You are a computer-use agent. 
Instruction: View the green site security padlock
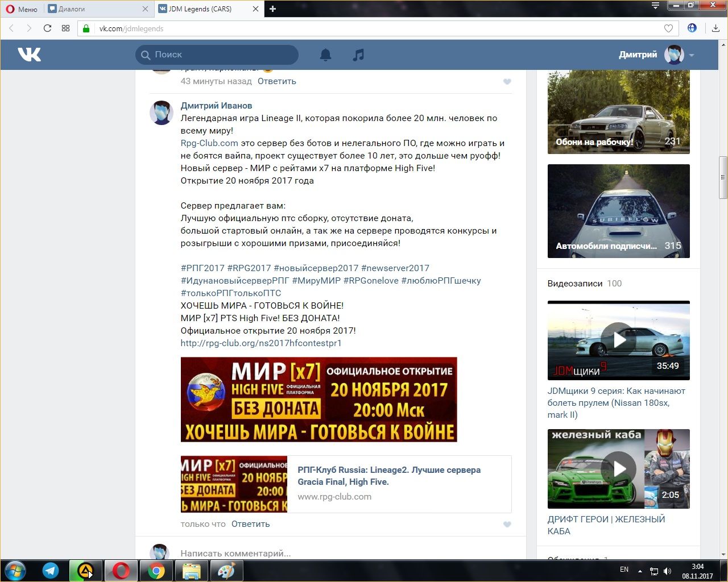coord(86,28)
